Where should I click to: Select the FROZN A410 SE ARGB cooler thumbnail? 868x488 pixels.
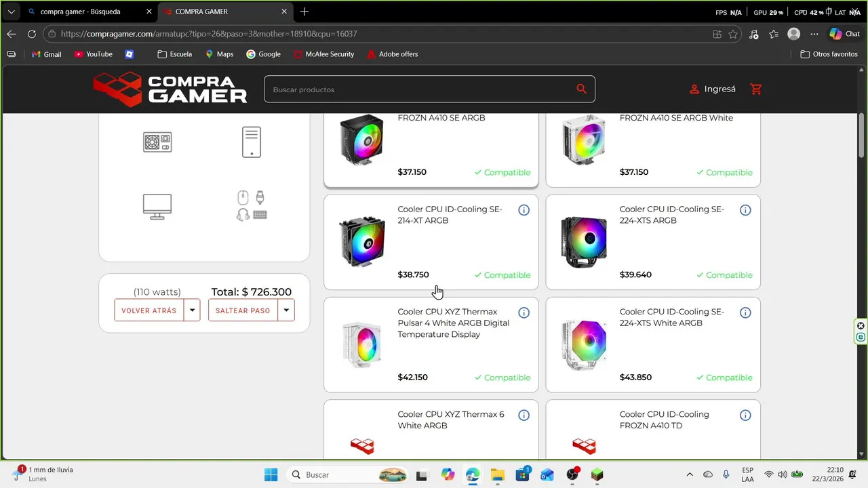click(361, 140)
